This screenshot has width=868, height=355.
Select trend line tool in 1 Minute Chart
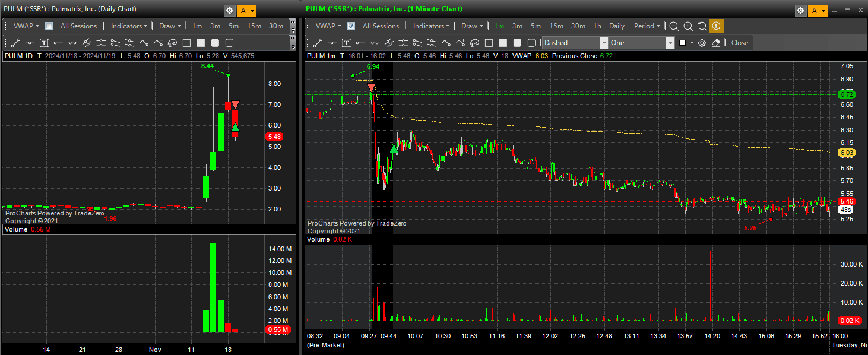pyautogui.click(x=318, y=43)
